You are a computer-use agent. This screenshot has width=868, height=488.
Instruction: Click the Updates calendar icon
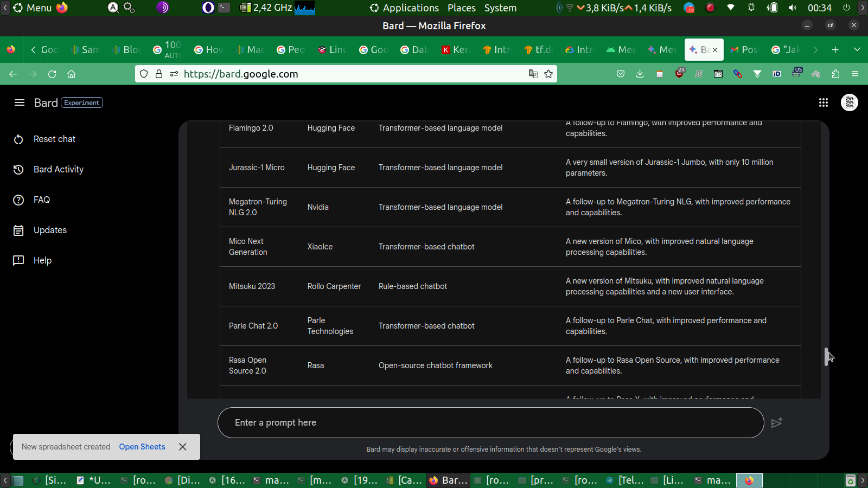coord(18,230)
